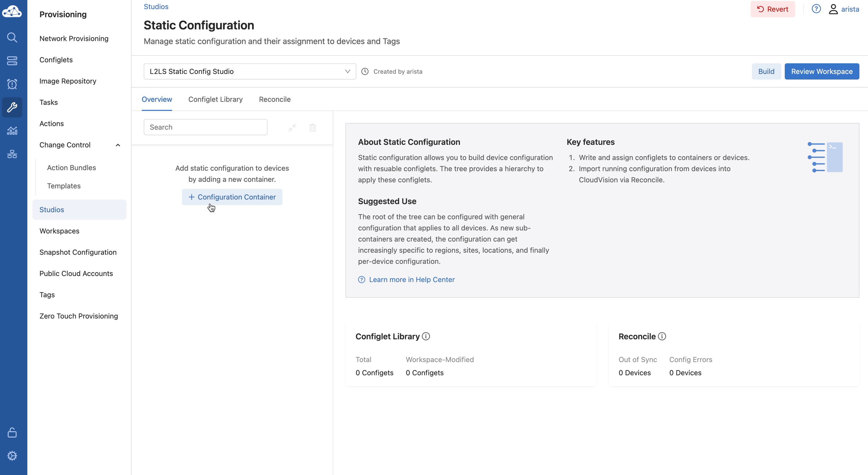Image resolution: width=868 pixels, height=475 pixels.
Task: Click the Reconcile info icon
Action: point(662,337)
